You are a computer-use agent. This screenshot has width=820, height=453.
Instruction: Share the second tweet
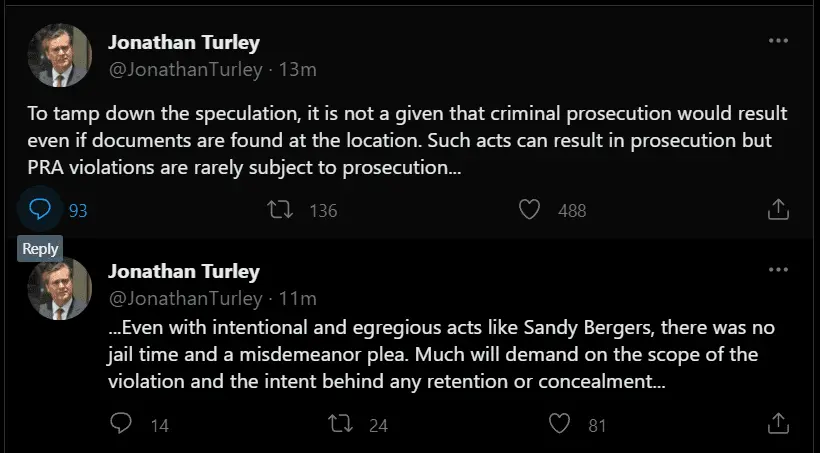[778, 424]
